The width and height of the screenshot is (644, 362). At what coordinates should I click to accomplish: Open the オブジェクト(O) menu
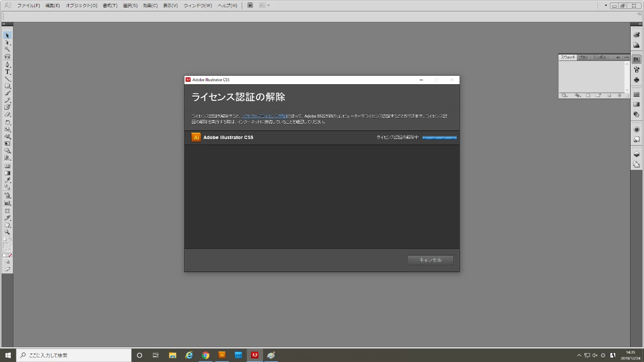pyautogui.click(x=82, y=5)
